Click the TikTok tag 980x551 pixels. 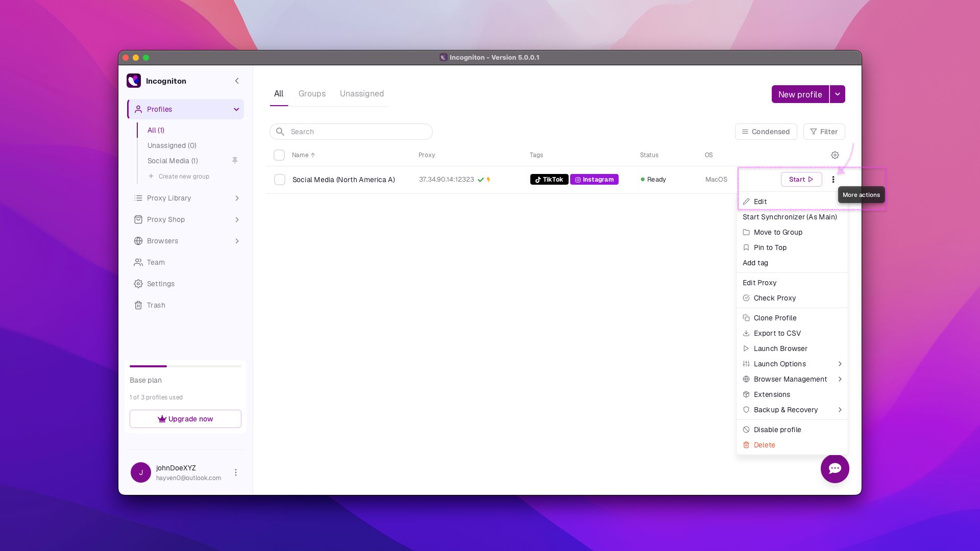(549, 180)
